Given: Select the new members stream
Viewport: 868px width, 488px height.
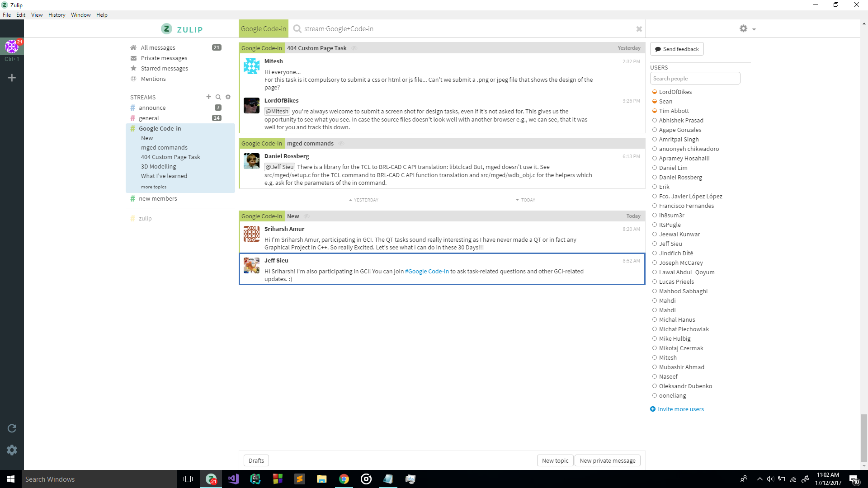Looking at the screenshot, I should click(x=158, y=198).
